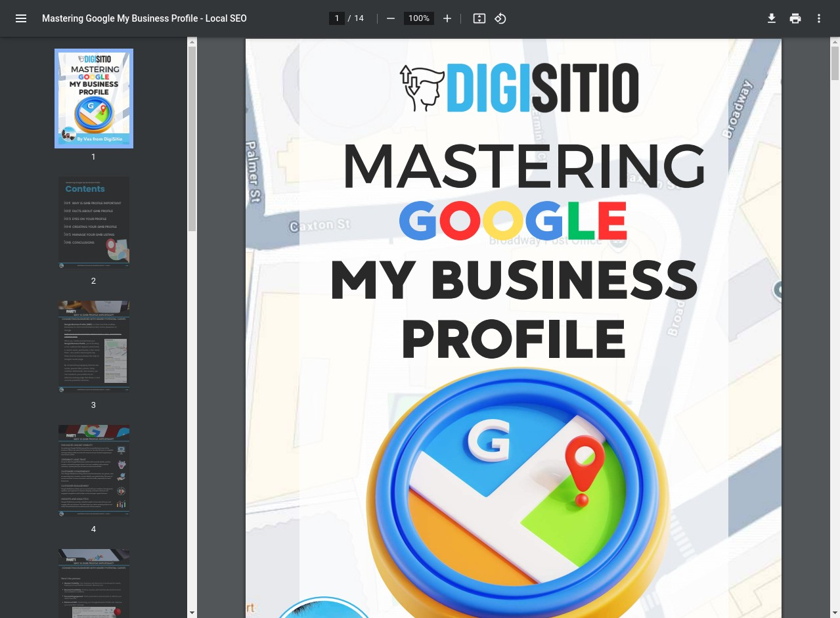Open page 1 cover thumbnail
The width and height of the screenshot is (840, 618).
(x=94, y=99)
